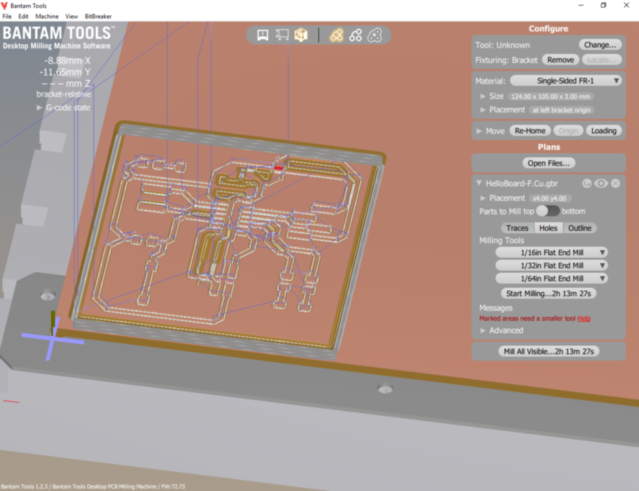Click Marked areas need a smaller tool message

click(527, 319)
